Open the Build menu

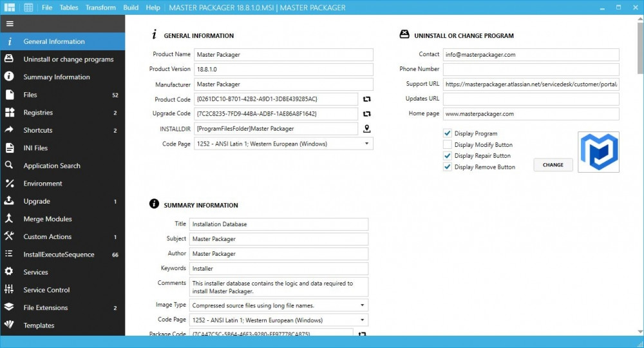[131, 7]
